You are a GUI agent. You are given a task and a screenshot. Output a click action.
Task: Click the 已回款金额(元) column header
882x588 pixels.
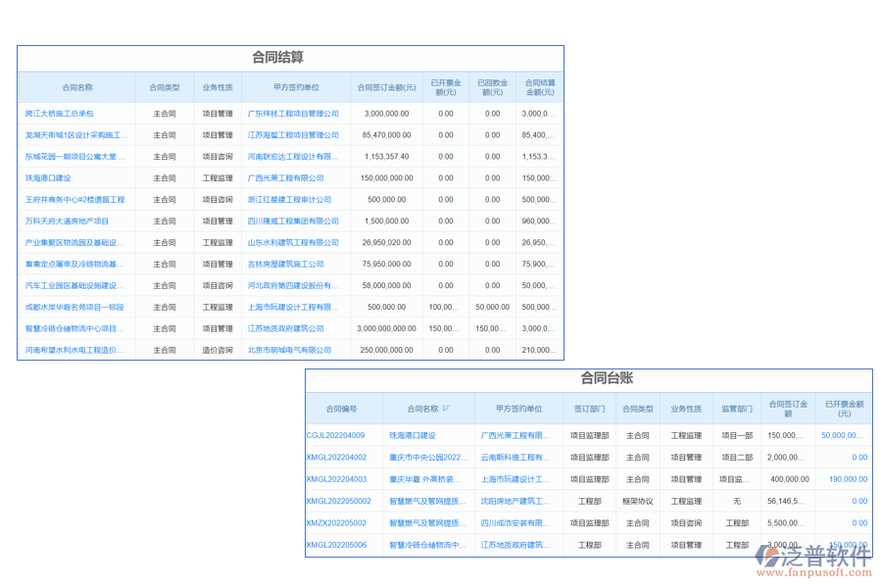tap(493, 87)
